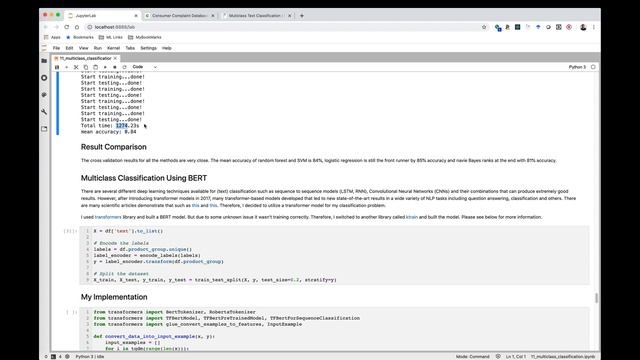Screen dimensions: 640x360
Task: Open the Kernel menu
Action: click(113, 48)
